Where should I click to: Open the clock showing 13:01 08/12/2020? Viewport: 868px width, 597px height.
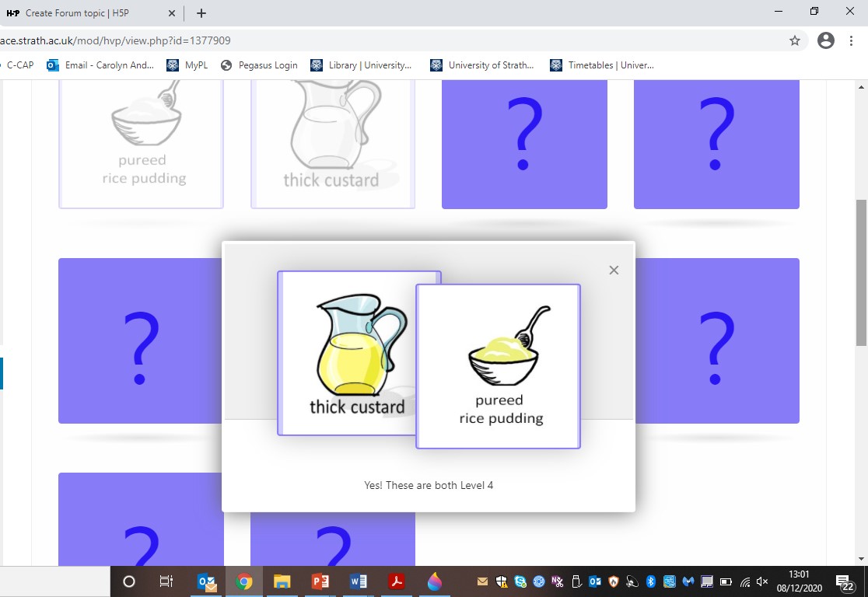pos(799,581)
